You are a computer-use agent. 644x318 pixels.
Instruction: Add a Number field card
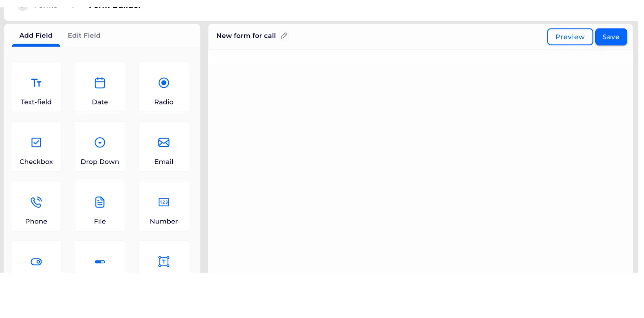(x=164, y=206)
